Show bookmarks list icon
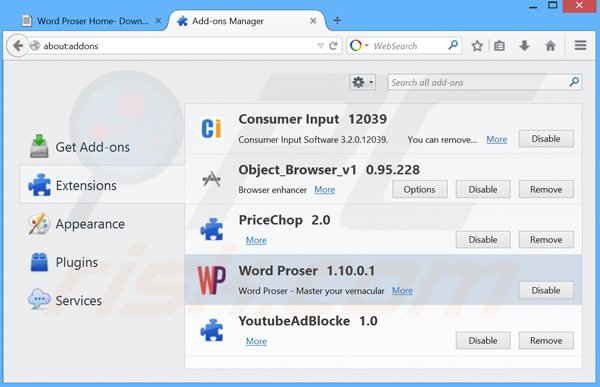This screenshot has width=600, height=387. tap(499, 46)
